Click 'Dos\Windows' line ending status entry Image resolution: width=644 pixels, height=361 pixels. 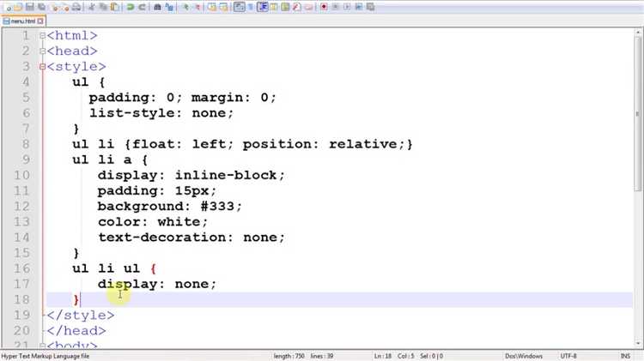[x=524, y=356]
